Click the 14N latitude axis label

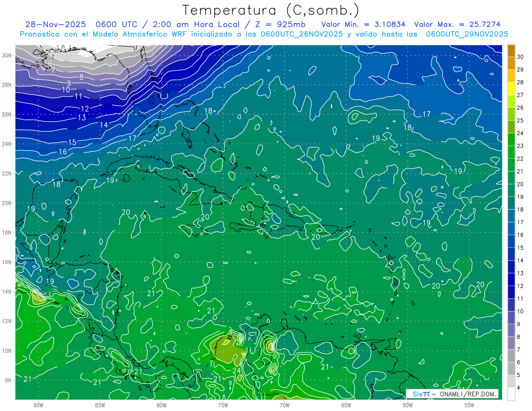click(x=7, y=292)
